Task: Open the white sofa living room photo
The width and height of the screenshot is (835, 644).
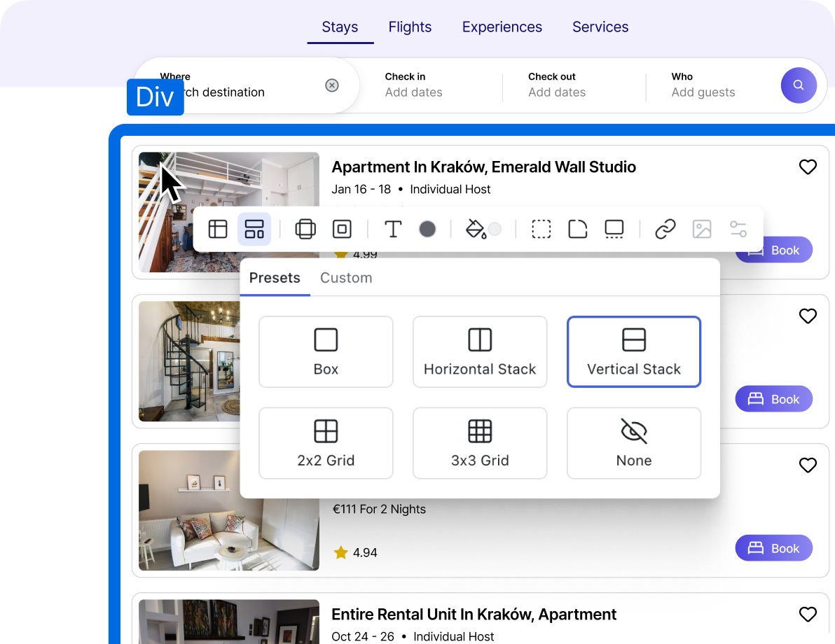Action: coord(228,510)
